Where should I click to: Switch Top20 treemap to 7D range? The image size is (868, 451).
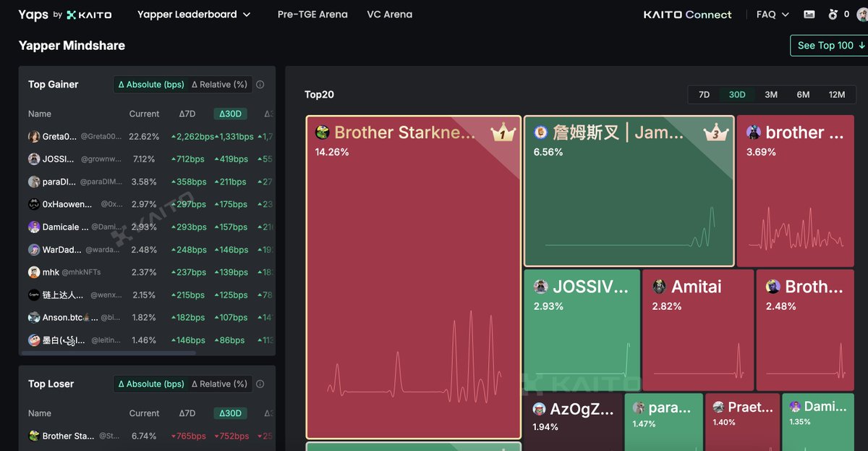point(704,95)
